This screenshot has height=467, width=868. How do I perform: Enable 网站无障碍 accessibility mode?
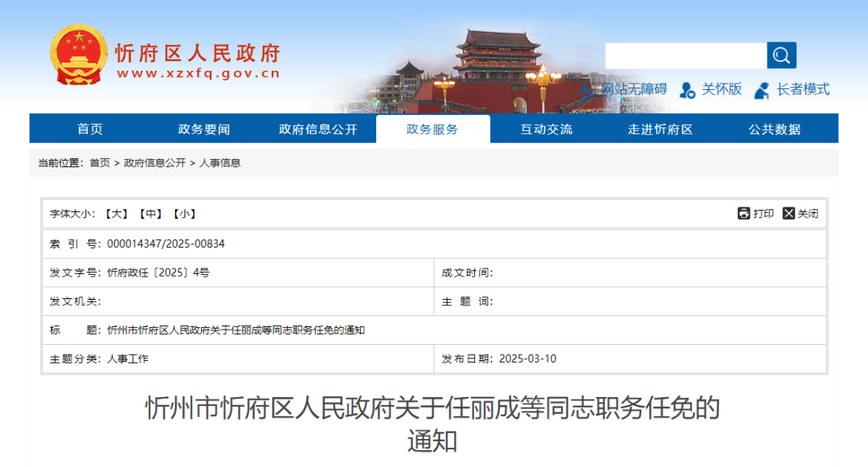634,89
